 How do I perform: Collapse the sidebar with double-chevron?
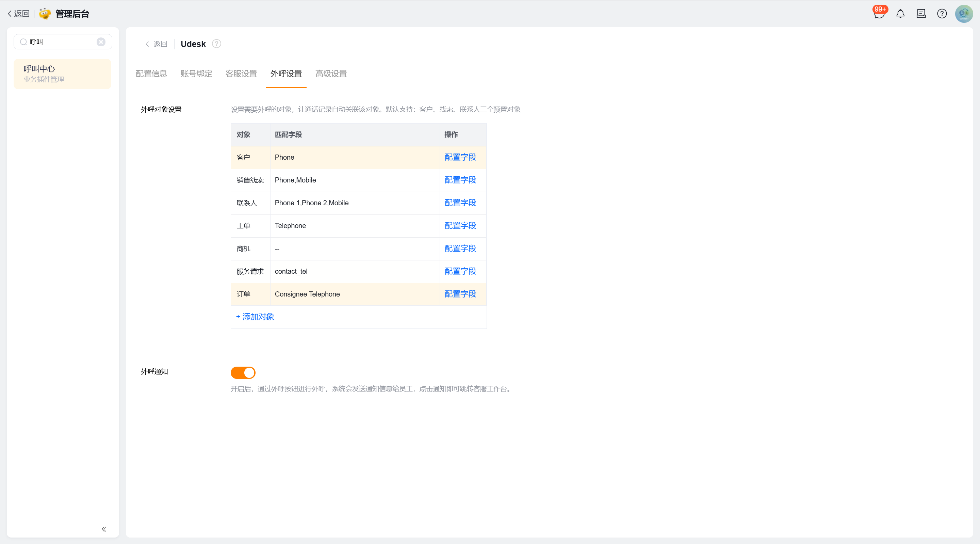[x=104, y=529]
